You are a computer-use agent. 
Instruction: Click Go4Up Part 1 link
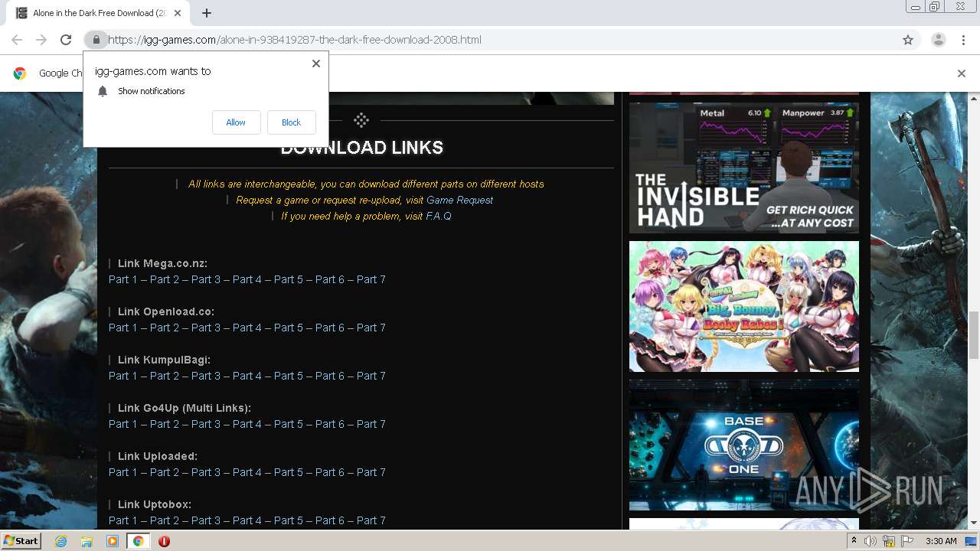[123, 424]
